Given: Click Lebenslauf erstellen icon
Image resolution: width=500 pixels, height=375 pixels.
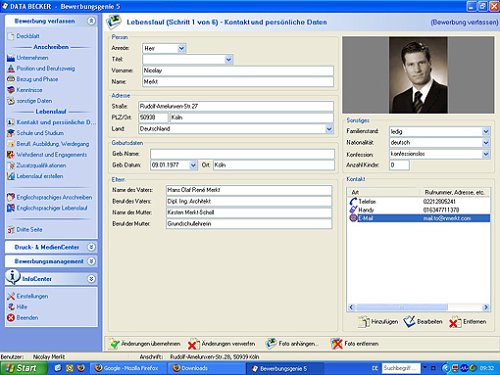Looking at the screenshot, I should pos(11,176).
